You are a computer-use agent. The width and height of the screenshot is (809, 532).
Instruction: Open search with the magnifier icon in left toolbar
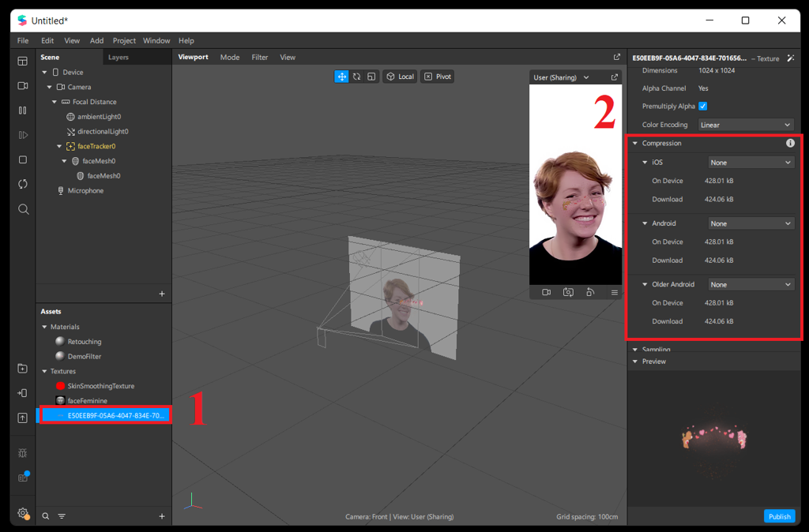click(23, 209)
